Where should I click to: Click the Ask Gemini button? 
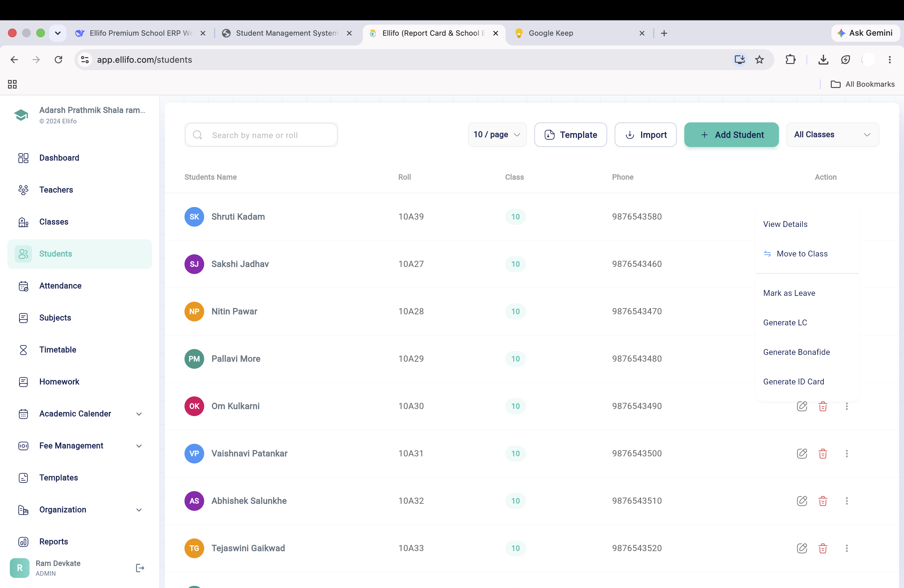(x=865, y=33)
